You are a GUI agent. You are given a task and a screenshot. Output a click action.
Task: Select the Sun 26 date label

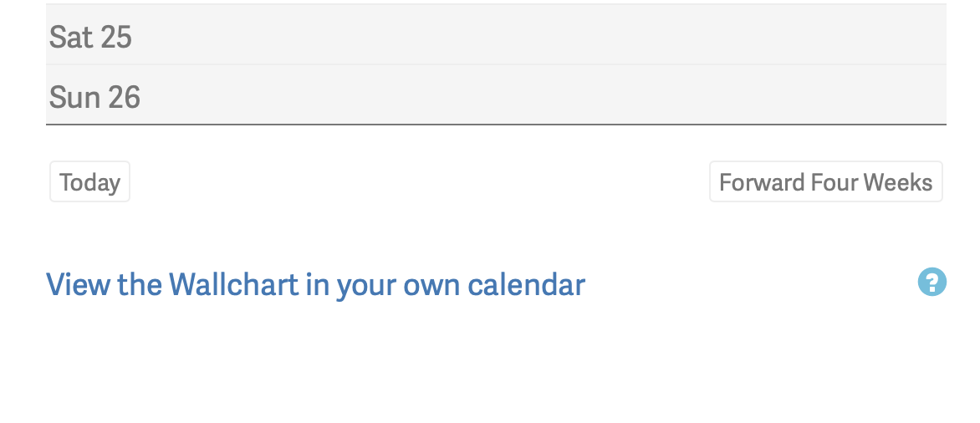click(94, 97)
